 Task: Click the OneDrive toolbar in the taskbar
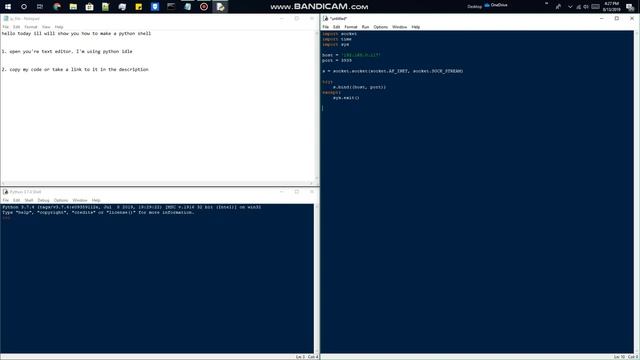click(x=496, y=5)
